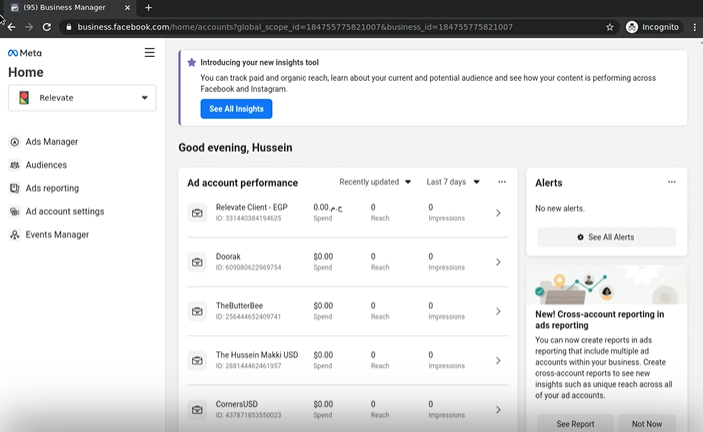This screenshot has height=432, width=703.
Task: Select the CornersUSD account name
Action: [237, 404]
